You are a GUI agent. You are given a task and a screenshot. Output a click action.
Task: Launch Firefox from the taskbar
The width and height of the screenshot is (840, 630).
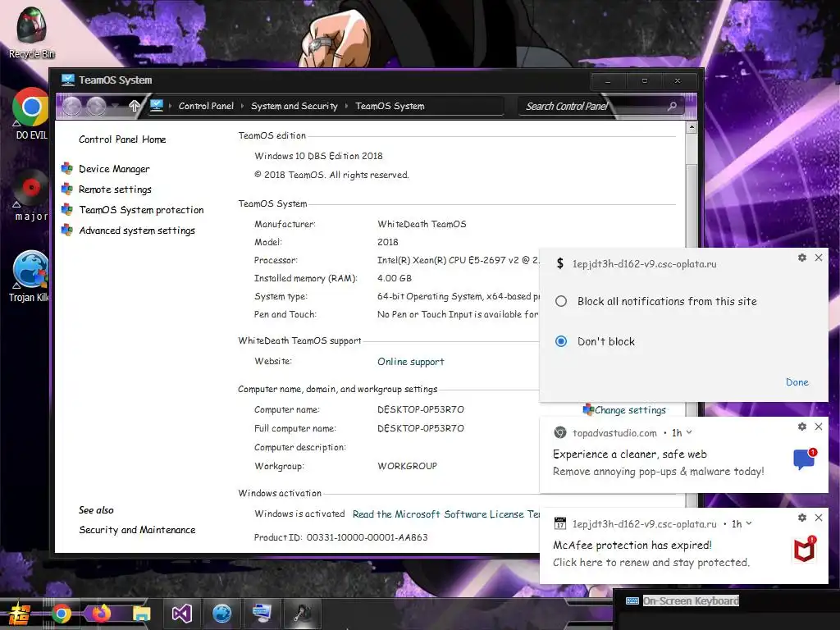101,613
